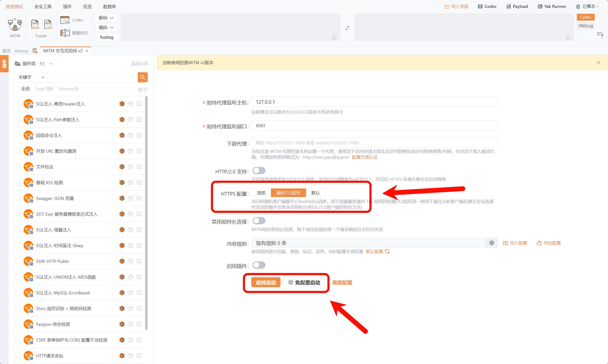Open terminal icon for 回显命令注入 plugin
The height and width of the screenshot is (364, 608).
tap(139, 135)
